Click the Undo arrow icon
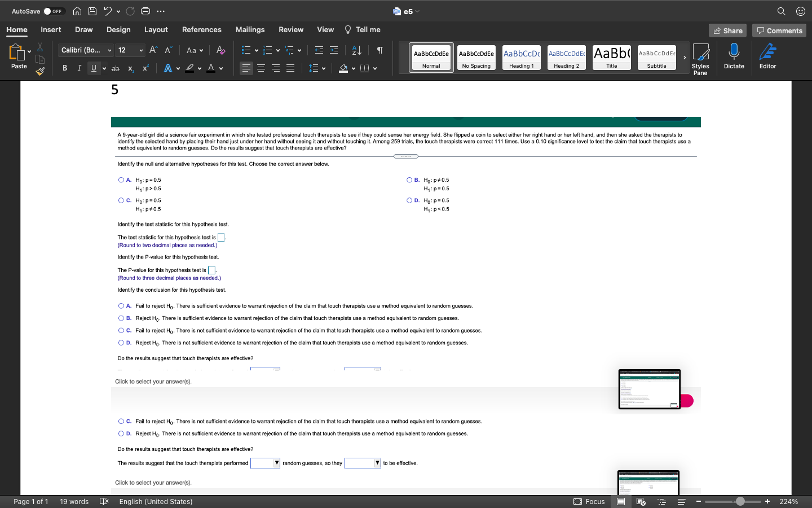812x508 pixels. point(108,11)
